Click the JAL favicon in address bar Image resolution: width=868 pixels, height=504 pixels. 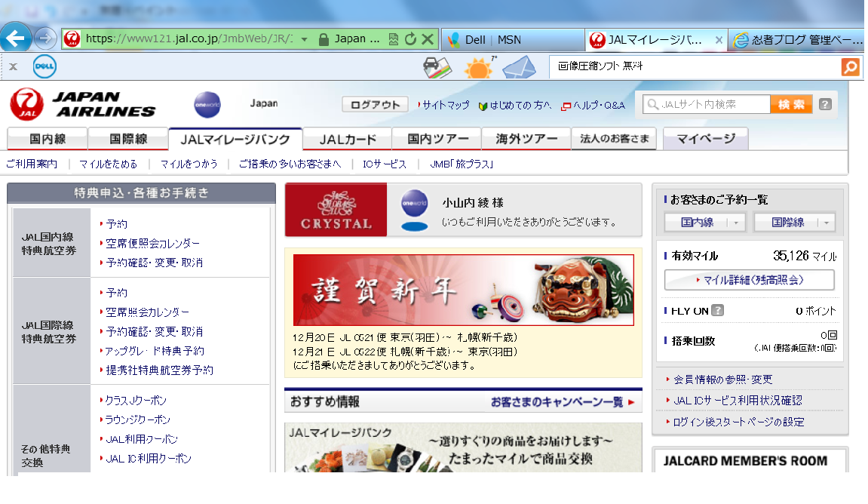pos(72,38)
